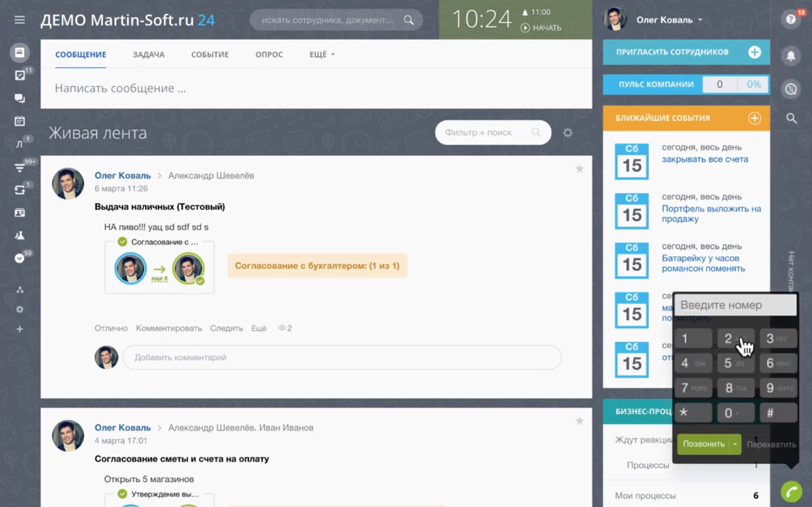Viewport: 812px width, 507px height.
Task: Dial digit 9 on the keypad
Action: click(778, 388)
